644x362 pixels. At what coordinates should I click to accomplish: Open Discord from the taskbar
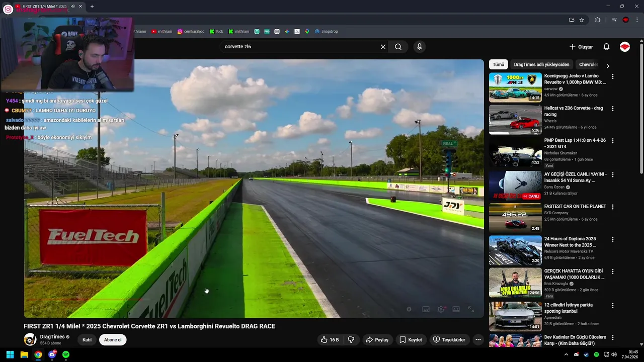52,354
